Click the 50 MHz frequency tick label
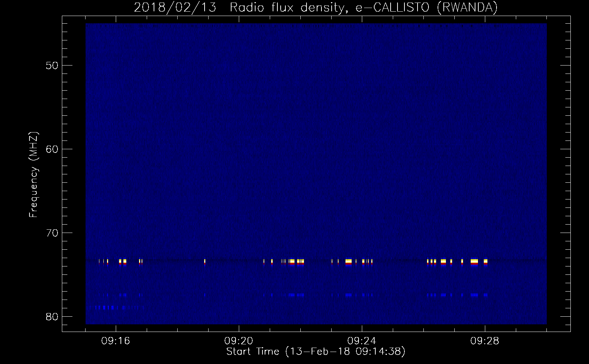589x364 pixels. (53, 66)
